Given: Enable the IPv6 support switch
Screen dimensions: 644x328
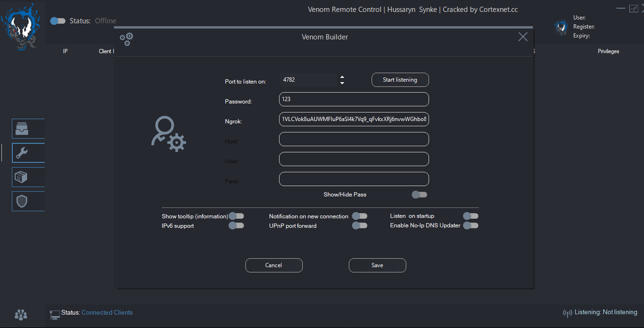Looking at the screenshot, I should (x=236, y=226).
